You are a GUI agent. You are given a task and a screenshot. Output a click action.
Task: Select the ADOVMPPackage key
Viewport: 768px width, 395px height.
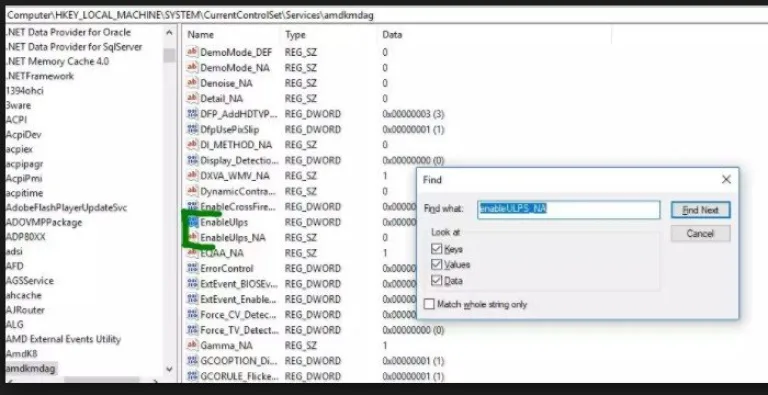click(44, 222)
